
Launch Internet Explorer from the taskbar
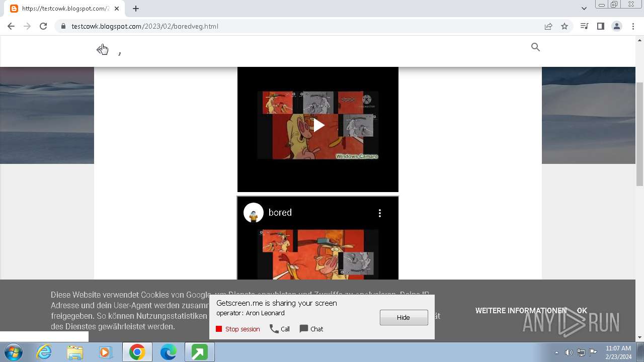coord(44,352)
